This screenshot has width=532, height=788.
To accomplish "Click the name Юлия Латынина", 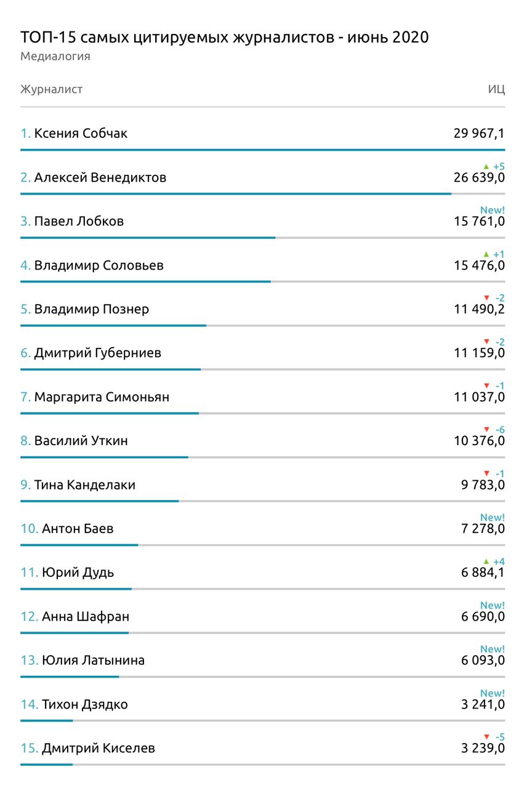I will 93,661.
